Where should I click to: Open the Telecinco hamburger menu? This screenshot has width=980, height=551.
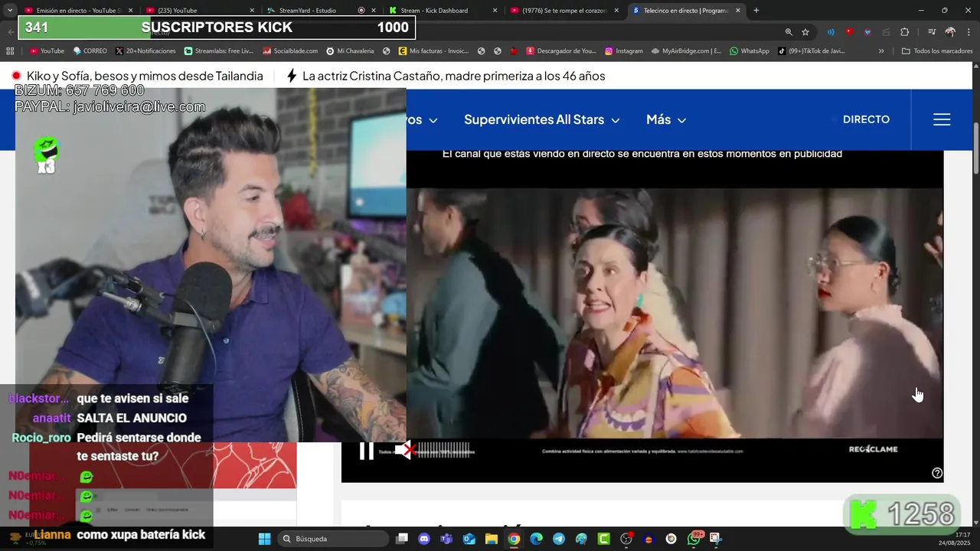(x=942, y=119)
